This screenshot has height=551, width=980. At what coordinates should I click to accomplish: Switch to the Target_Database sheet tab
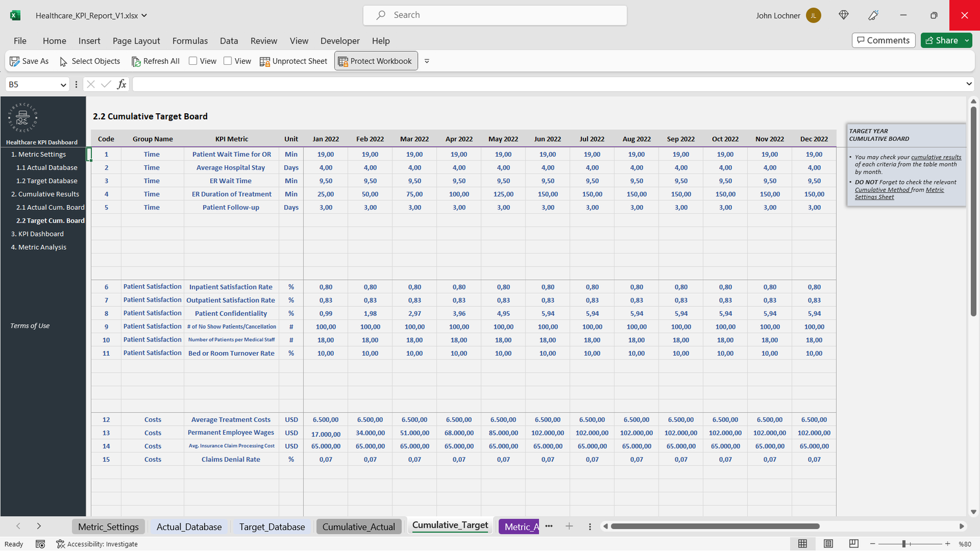point(272,527)
